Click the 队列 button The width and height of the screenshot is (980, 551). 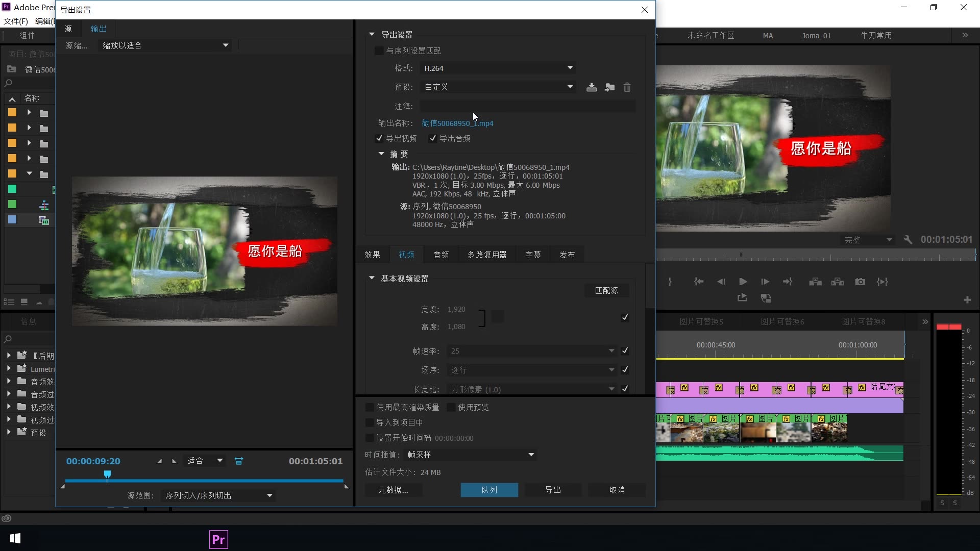(489, 490)
